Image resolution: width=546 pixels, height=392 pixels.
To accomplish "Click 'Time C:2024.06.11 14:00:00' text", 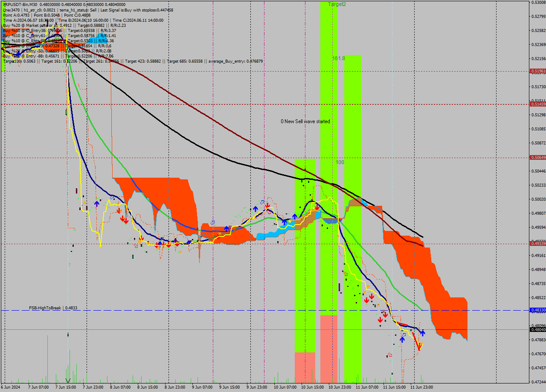I will coord(138,20).
